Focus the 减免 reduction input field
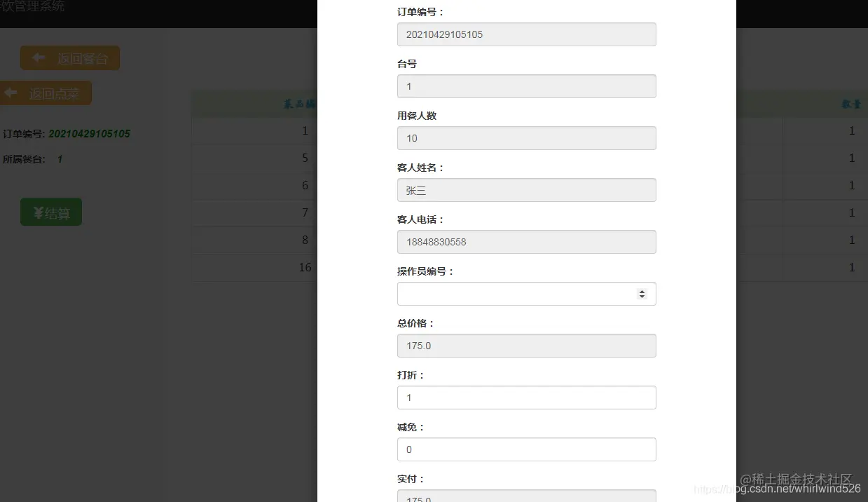The width and height of the screenshot is (868, 502). click(526, 449)
